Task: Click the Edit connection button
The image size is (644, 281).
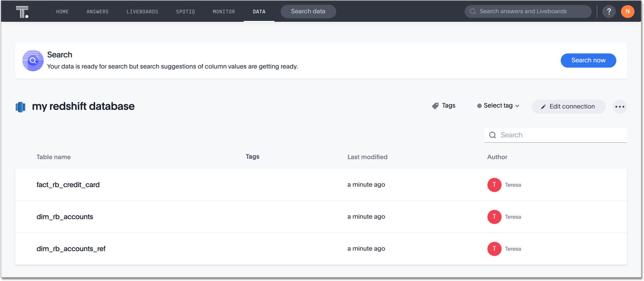Action: tap(568, 107)
